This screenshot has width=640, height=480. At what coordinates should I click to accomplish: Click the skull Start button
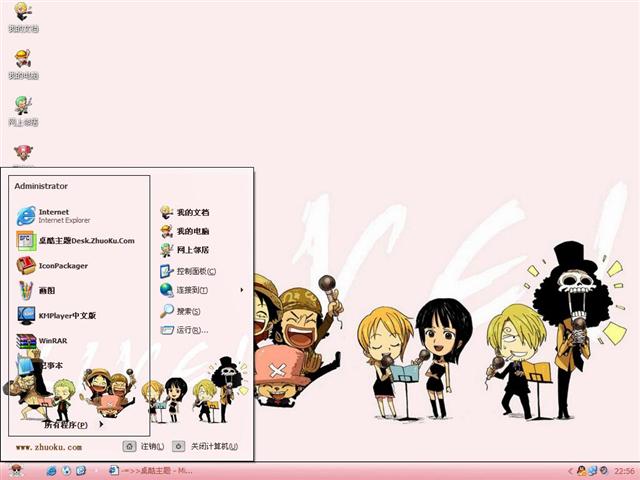click(15, 471)
